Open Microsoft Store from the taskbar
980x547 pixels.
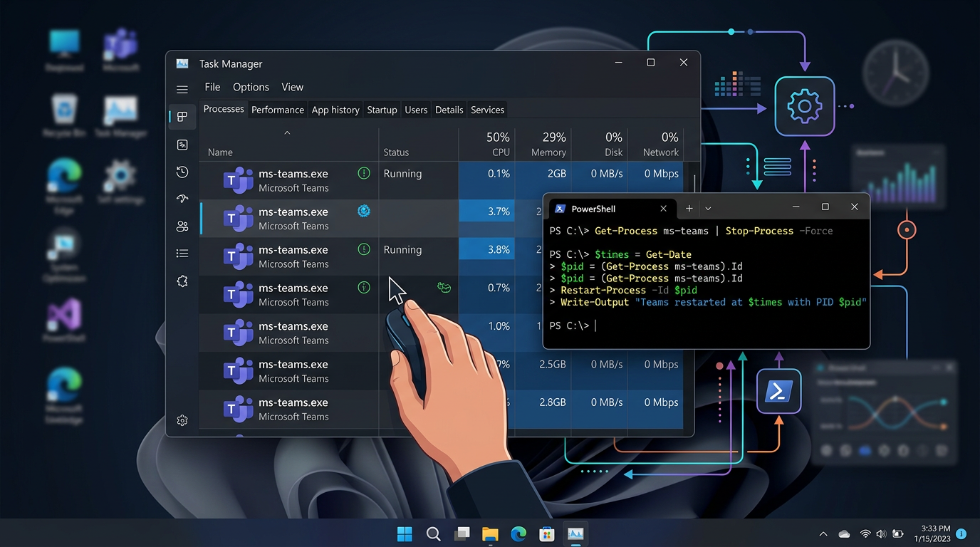point(546,533)
